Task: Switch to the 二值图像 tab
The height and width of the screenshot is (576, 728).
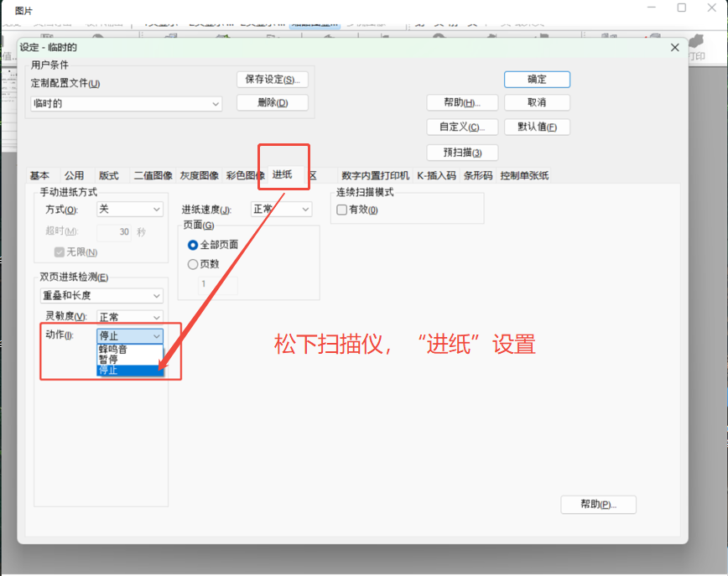Action: coord(153,175)
